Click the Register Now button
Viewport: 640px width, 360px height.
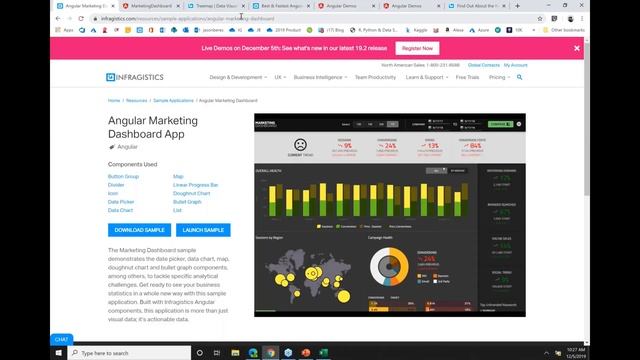417,48
